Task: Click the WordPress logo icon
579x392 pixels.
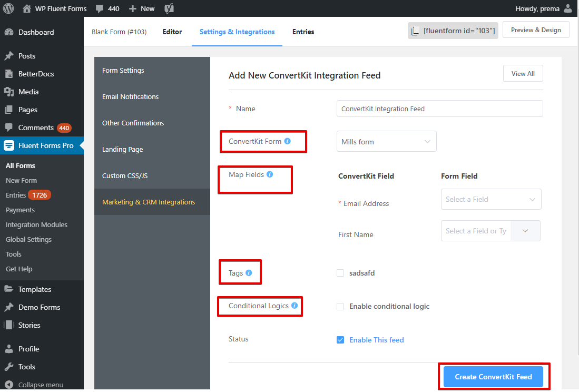Action: pos(8,8)
